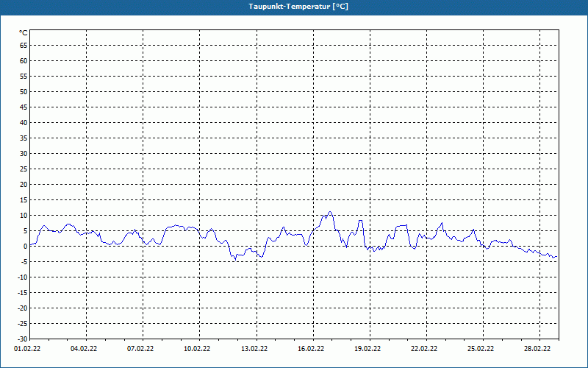Screen dimensions: 588x368
Task: Click the °C unit label on the y-axis
Action: [24, 33]
